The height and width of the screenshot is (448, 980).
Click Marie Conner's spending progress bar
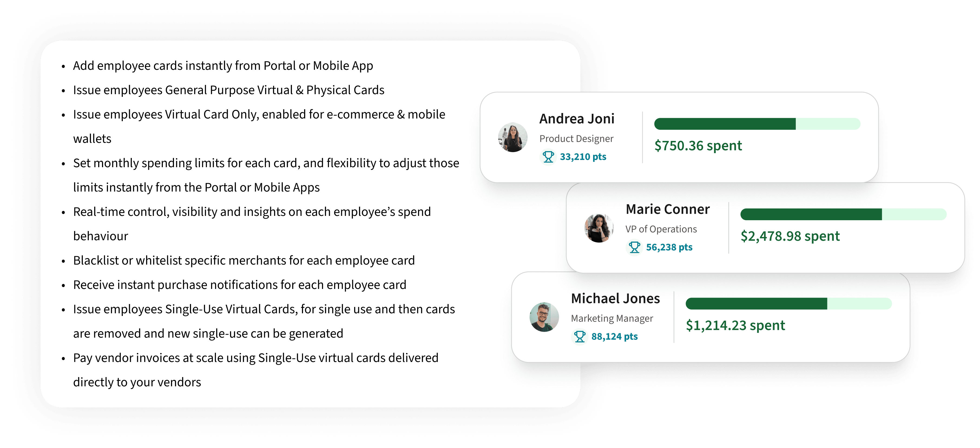843,215
